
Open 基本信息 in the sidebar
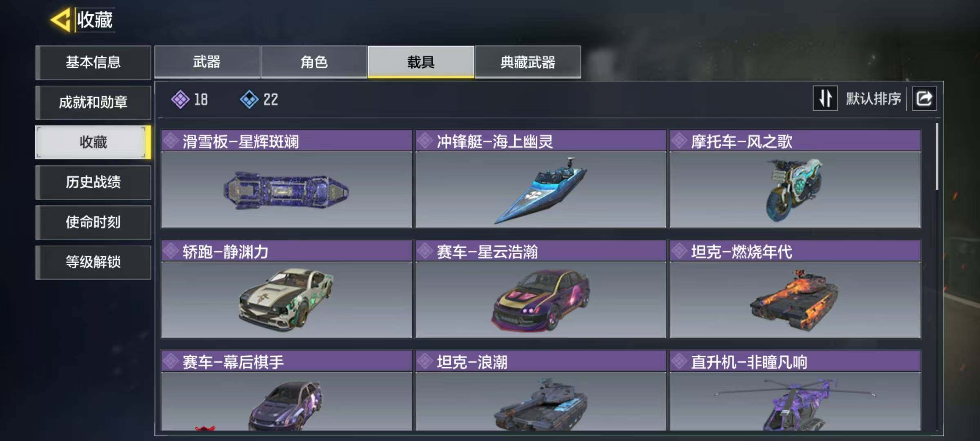click(93, 62)
